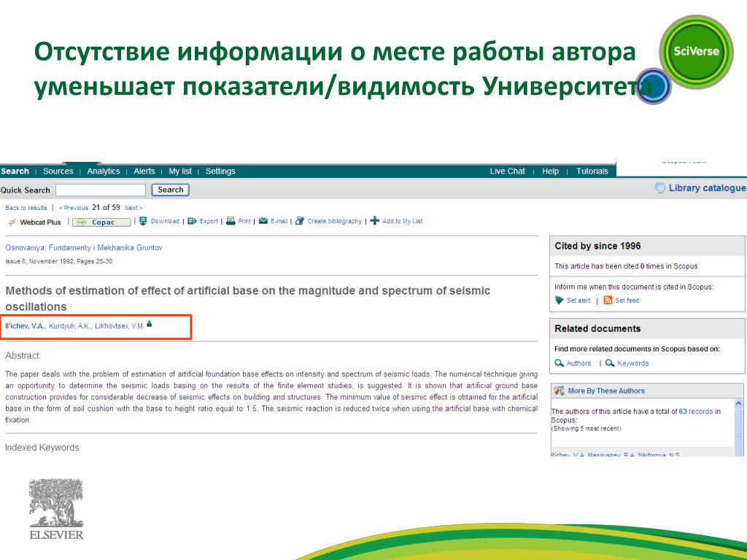Click the E-mail link text
747x560 pixels.
pyautogui.click(x=279, y=221)
